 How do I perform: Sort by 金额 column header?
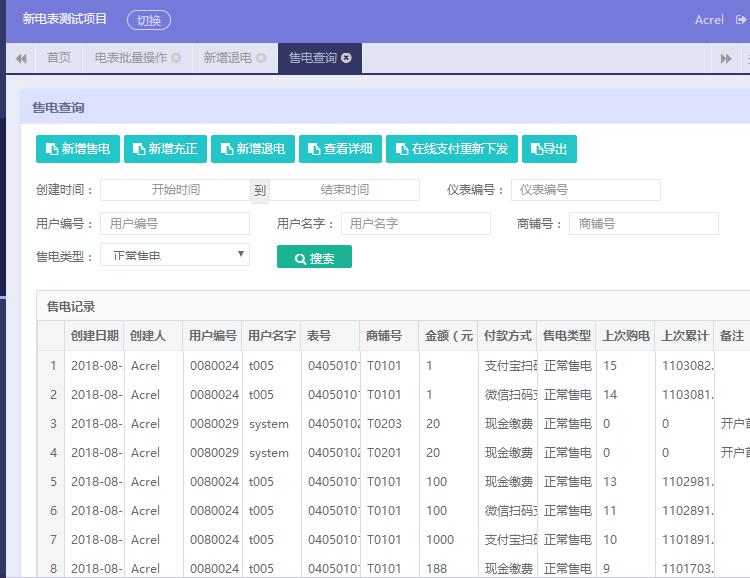click(449, 336)
